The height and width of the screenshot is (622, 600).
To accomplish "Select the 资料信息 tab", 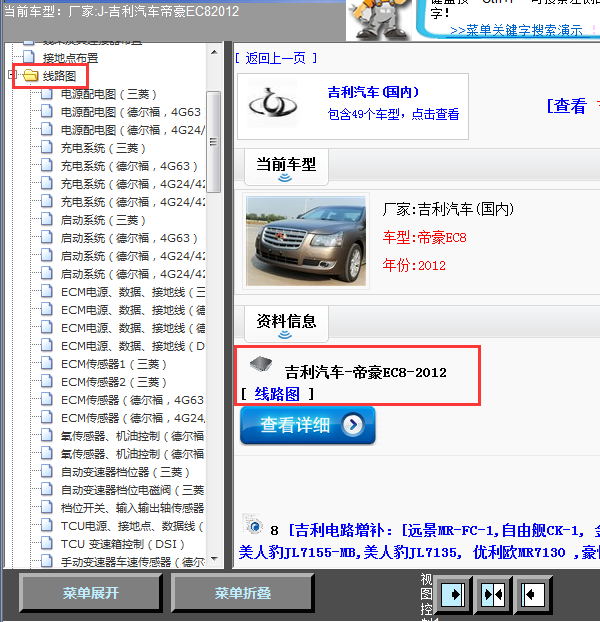I will [x=286, y=323].
